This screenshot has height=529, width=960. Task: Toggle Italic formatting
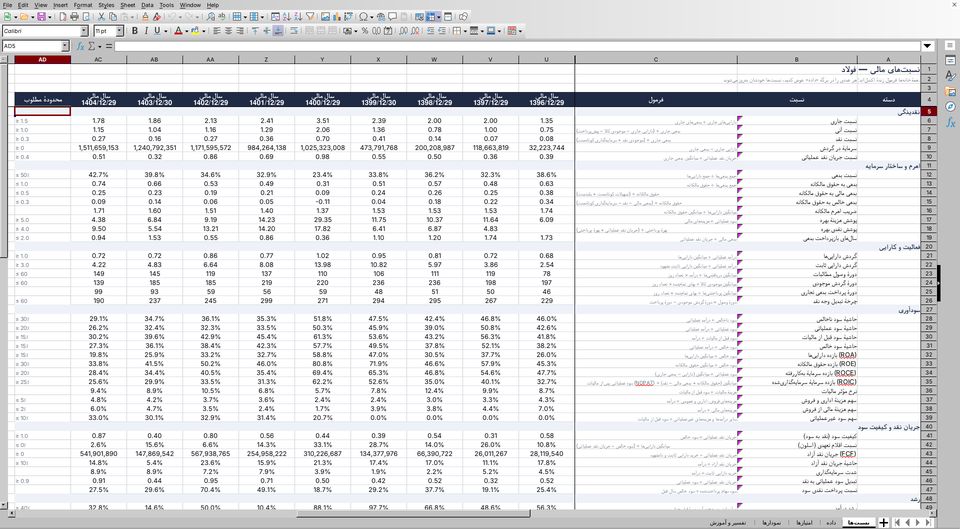(146, 31)
